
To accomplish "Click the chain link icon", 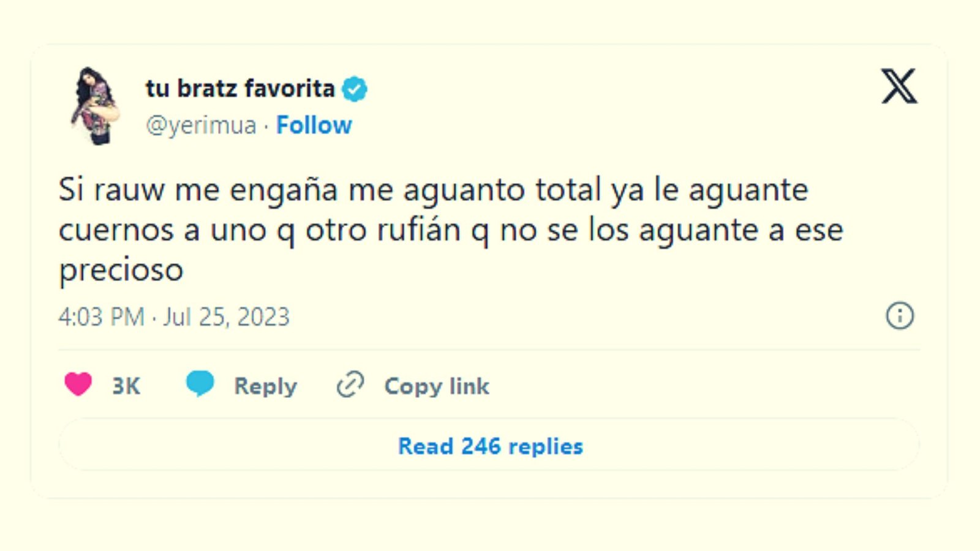I will (350, 384).
